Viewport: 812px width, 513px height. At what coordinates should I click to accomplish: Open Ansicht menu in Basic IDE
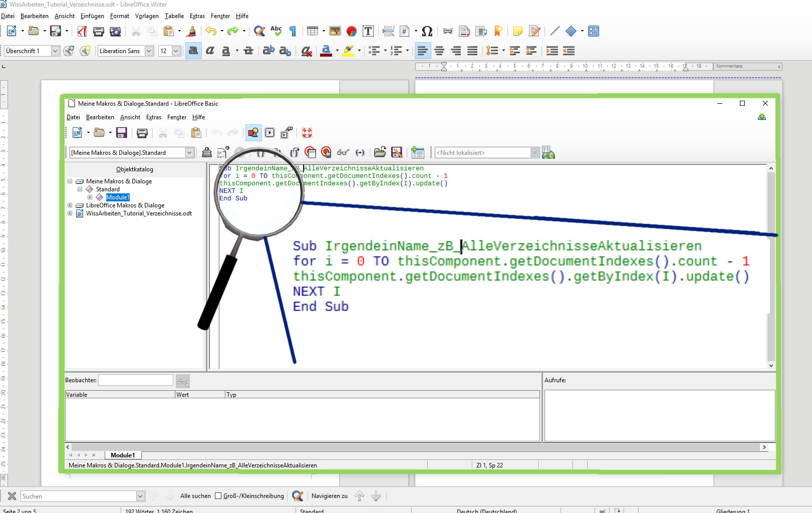tap(130, 117)
